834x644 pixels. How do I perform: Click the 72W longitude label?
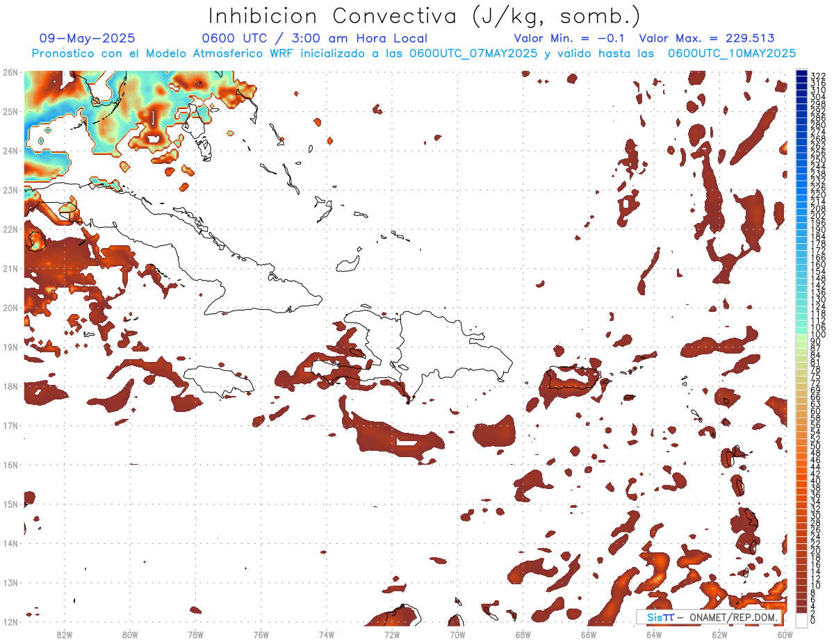pos(392,634)
